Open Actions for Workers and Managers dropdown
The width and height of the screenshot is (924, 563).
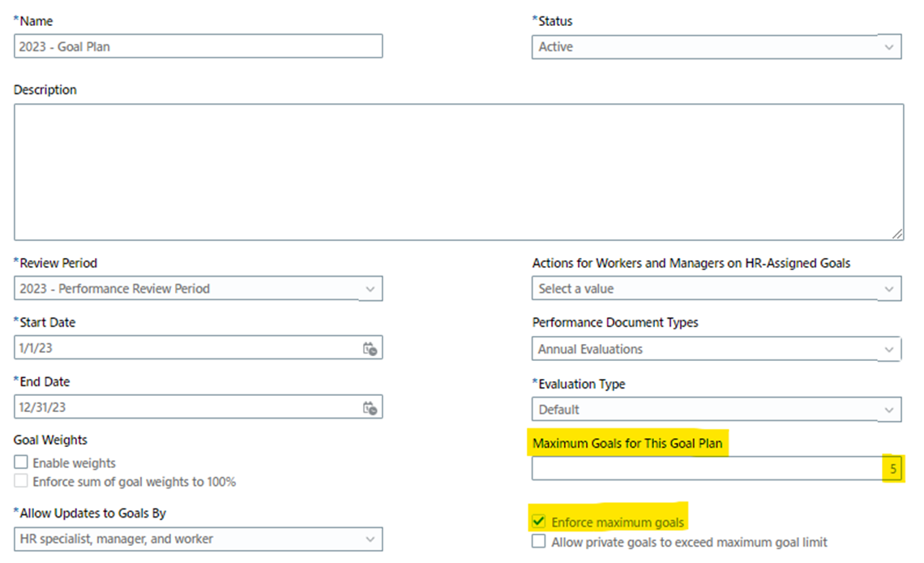[x=716, y=288]
